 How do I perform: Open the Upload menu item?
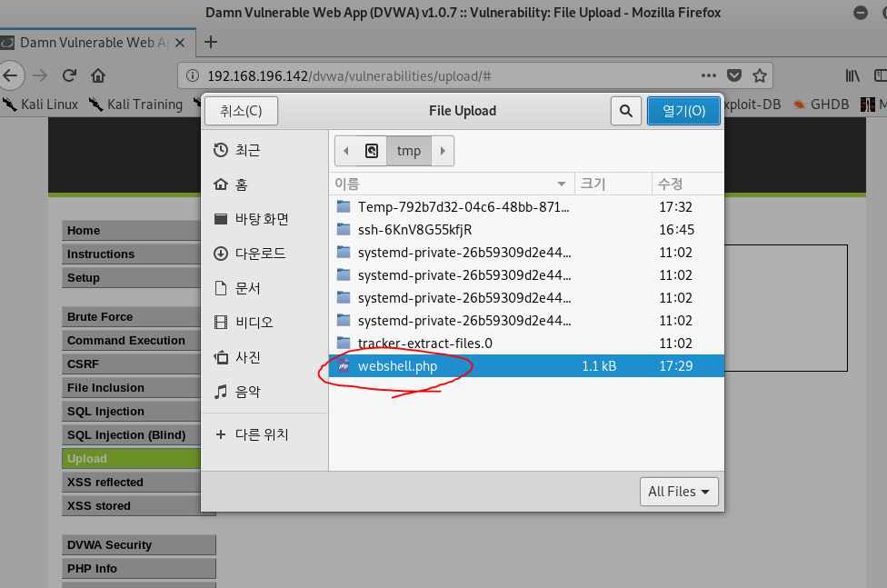[131, 459]
